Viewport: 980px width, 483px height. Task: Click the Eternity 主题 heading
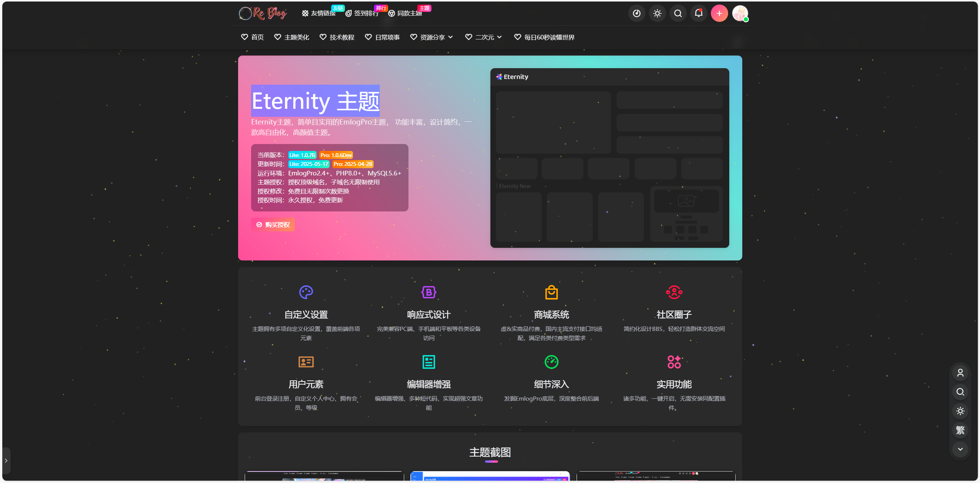point(315,101)
